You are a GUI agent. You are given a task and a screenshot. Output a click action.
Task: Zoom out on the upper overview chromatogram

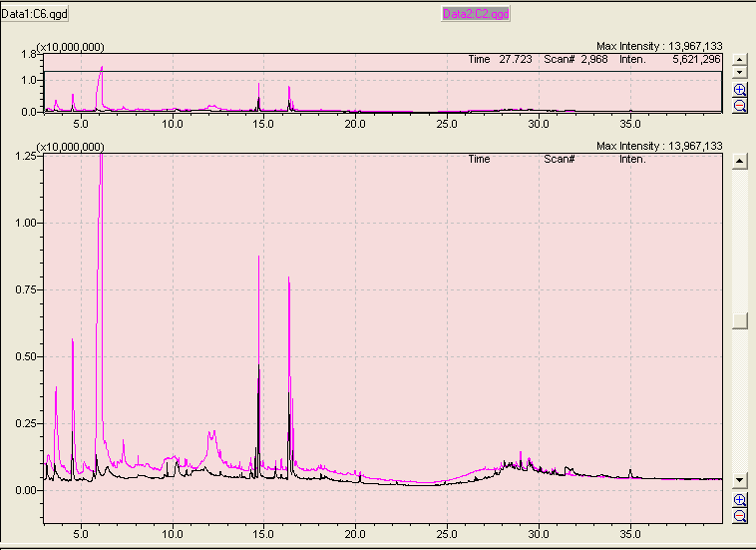pos(740,105)
